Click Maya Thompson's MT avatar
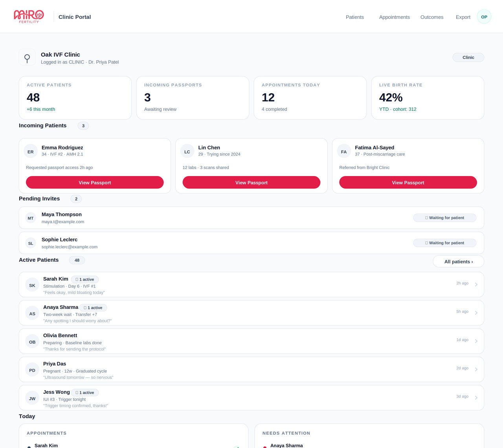503x448 pixels. 31,218
